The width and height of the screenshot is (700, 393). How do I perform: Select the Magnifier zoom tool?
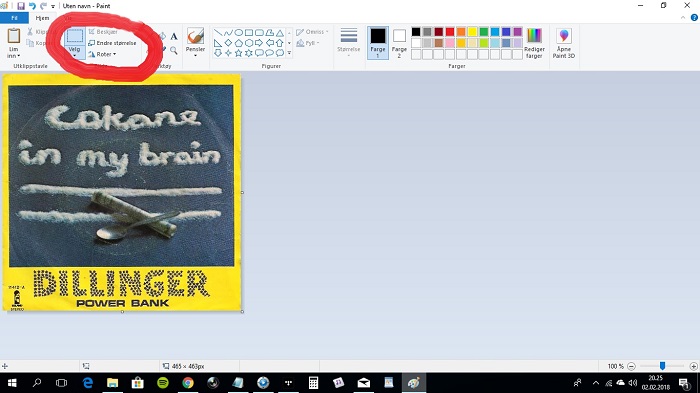(x=174, y=50)
